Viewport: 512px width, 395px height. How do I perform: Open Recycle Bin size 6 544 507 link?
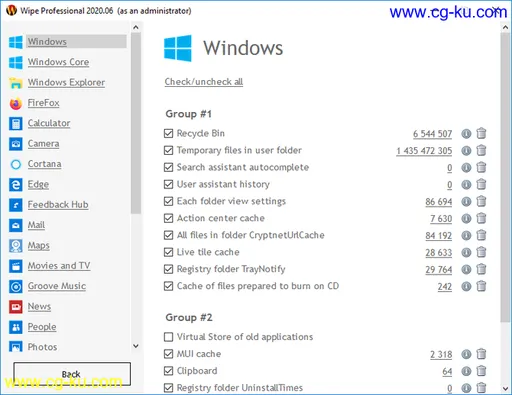(x=432, y=134)
